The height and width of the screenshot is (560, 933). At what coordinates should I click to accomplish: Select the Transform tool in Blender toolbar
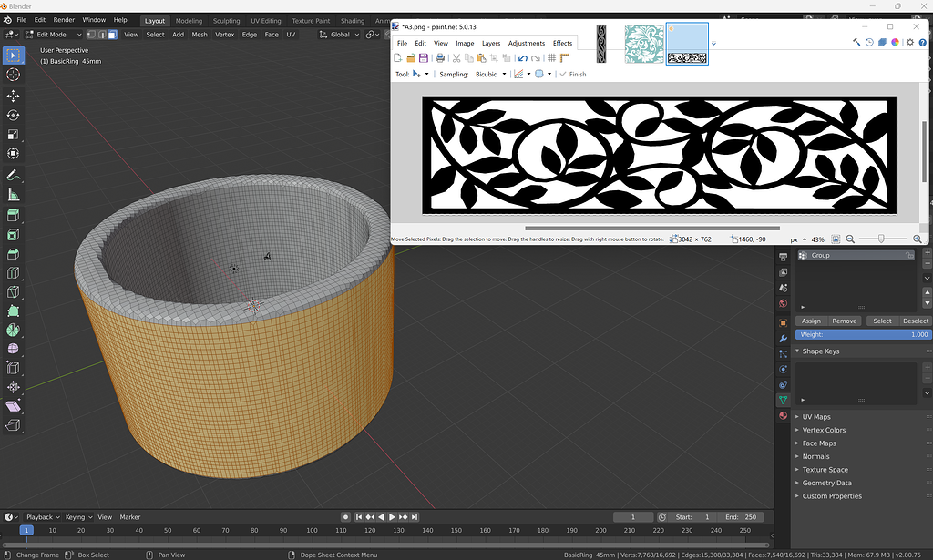click(13, 153)
